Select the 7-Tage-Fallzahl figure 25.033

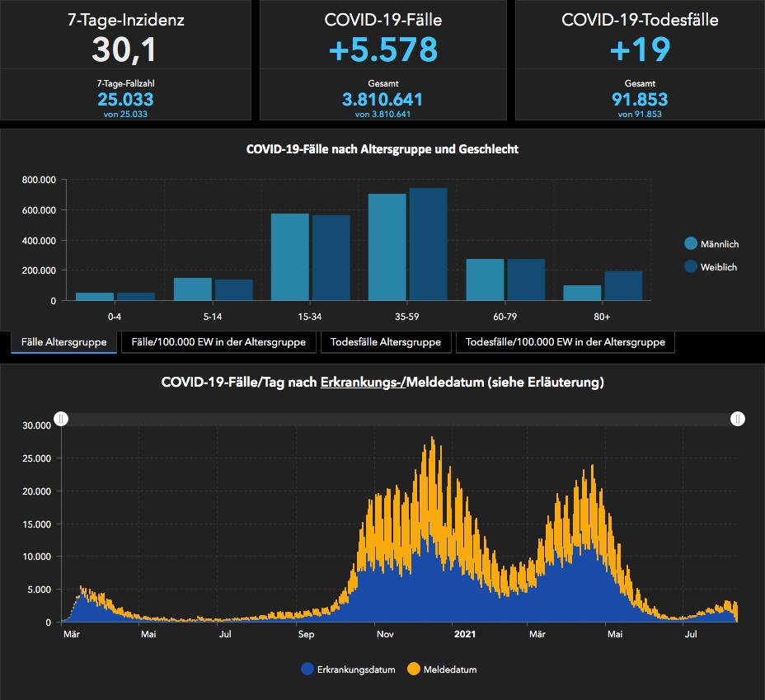[126, 100]
